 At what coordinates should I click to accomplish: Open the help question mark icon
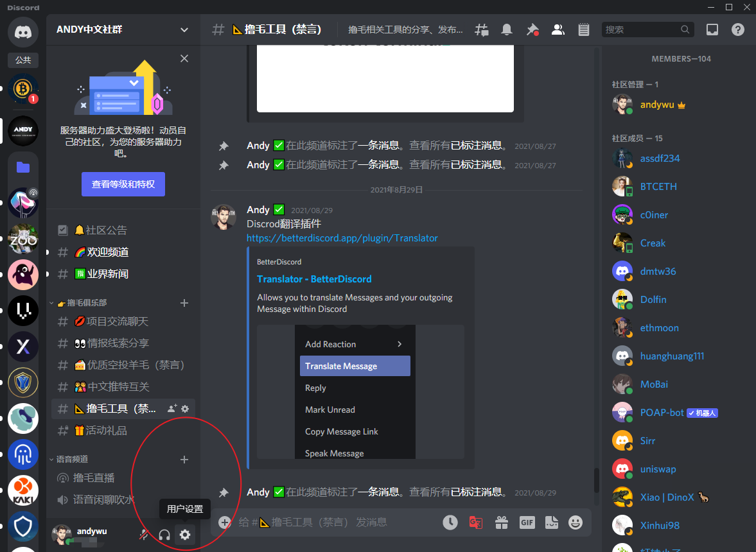click(737, 30)
